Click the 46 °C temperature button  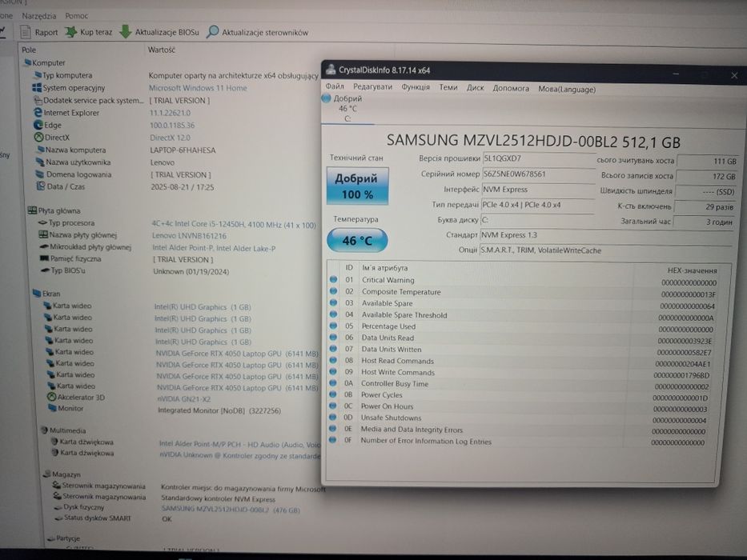pyautogui.click(x=357, y=240)
